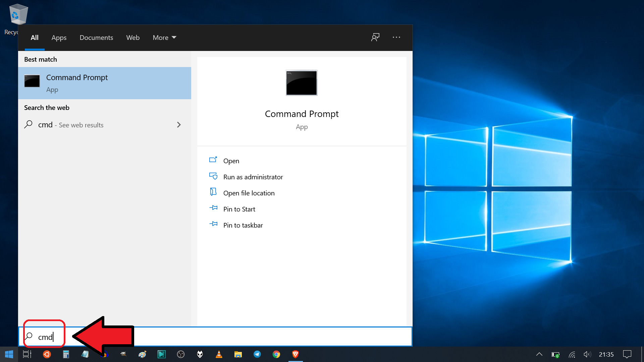
Task: Show hidden system tray icons
Action: click(539, 354)
